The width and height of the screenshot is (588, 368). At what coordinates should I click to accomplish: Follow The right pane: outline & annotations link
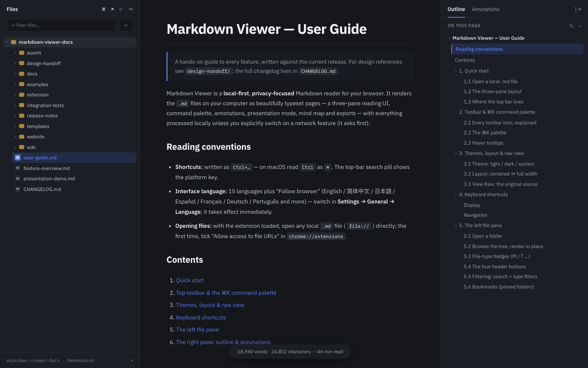pos(223,342)
